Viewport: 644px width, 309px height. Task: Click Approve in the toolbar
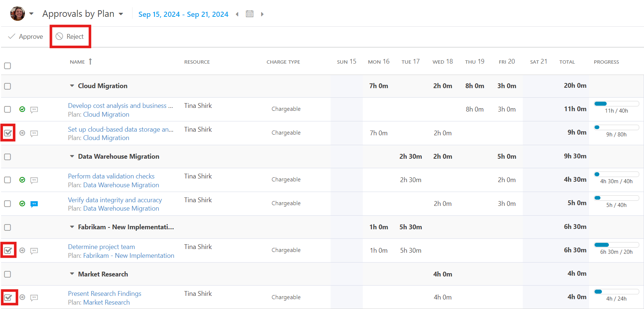point(26,37)
